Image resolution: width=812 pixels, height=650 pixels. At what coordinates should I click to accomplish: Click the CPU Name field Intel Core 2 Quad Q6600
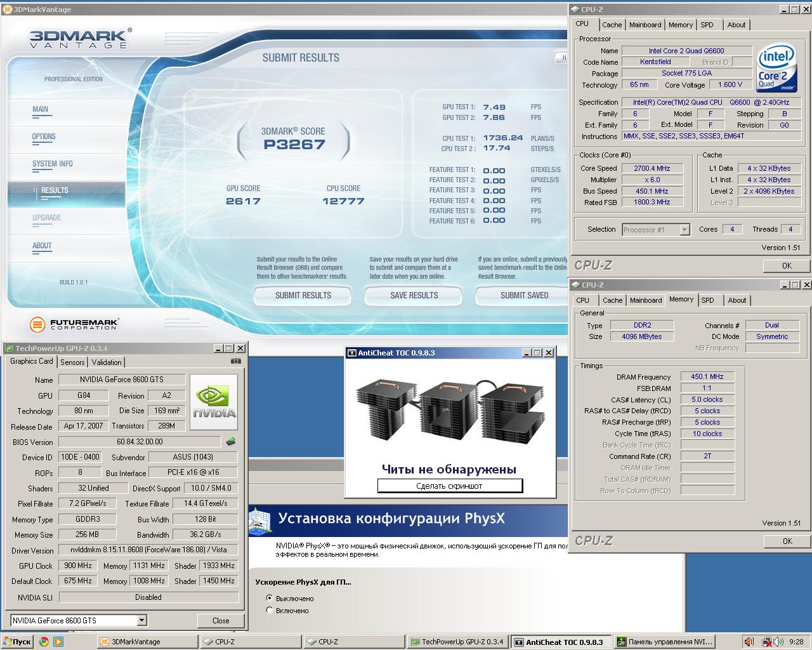click(686, 51)
